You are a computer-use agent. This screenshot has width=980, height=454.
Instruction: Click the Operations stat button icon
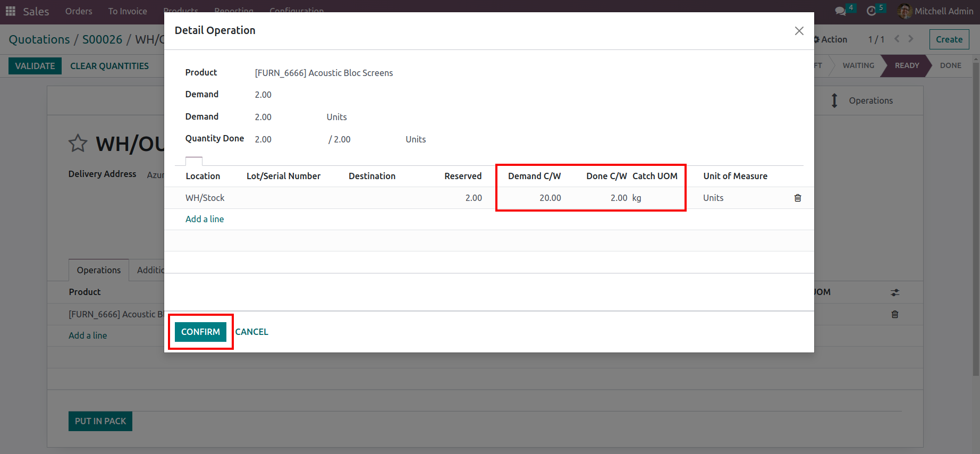(834, 100)
